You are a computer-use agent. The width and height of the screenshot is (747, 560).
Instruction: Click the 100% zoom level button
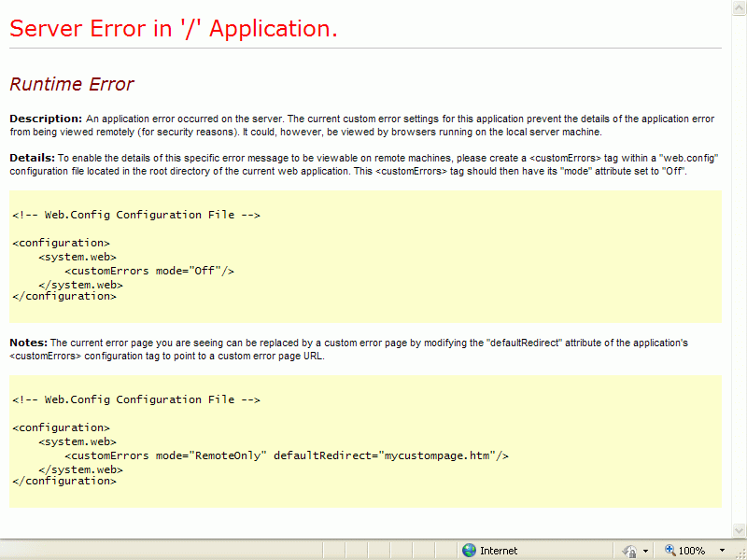(x=691, y=551)
